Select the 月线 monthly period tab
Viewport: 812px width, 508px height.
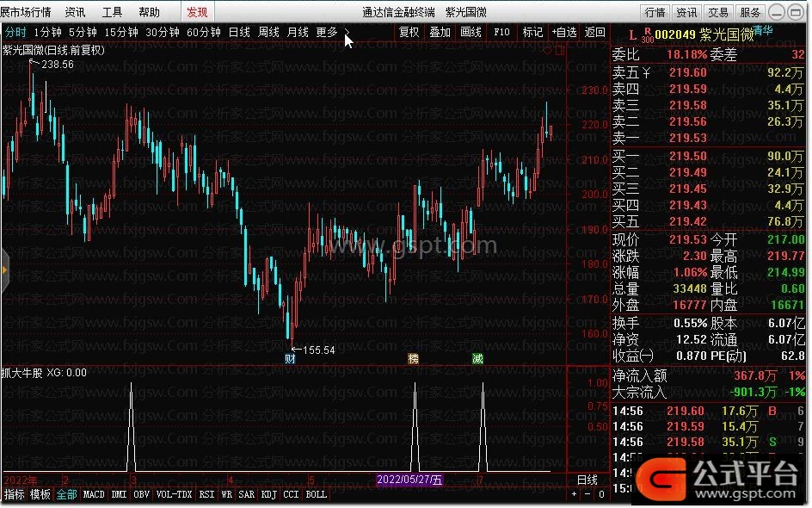298,32
